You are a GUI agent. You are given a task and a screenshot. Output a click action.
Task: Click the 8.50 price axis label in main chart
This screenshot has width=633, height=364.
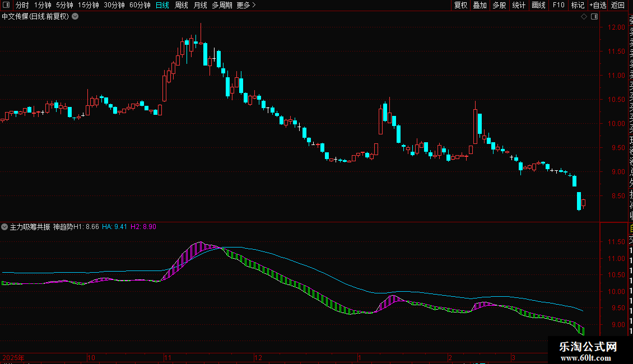(618, 196)
